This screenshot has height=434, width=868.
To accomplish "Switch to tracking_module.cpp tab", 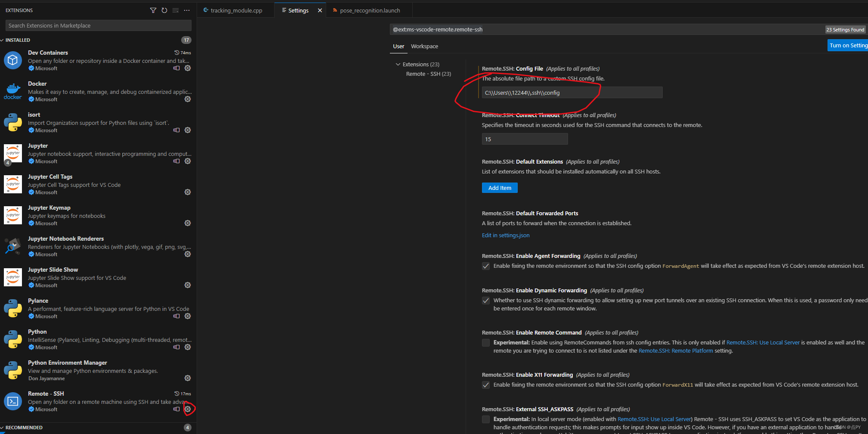I will pyautogui.click(x=236, y=10).
